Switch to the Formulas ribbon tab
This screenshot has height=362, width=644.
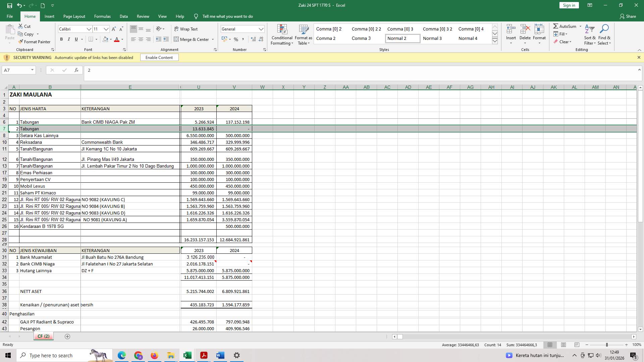click(x=102, y=16)
